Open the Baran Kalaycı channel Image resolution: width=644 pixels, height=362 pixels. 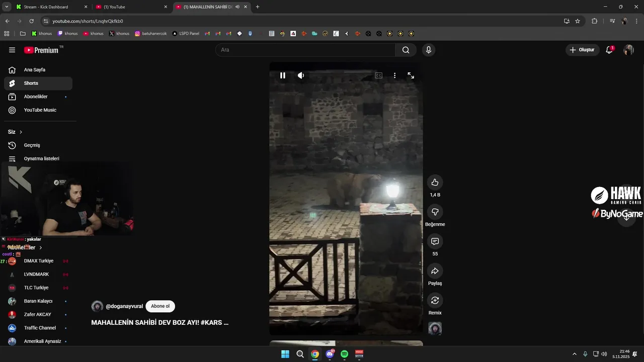tap(38, 301)
